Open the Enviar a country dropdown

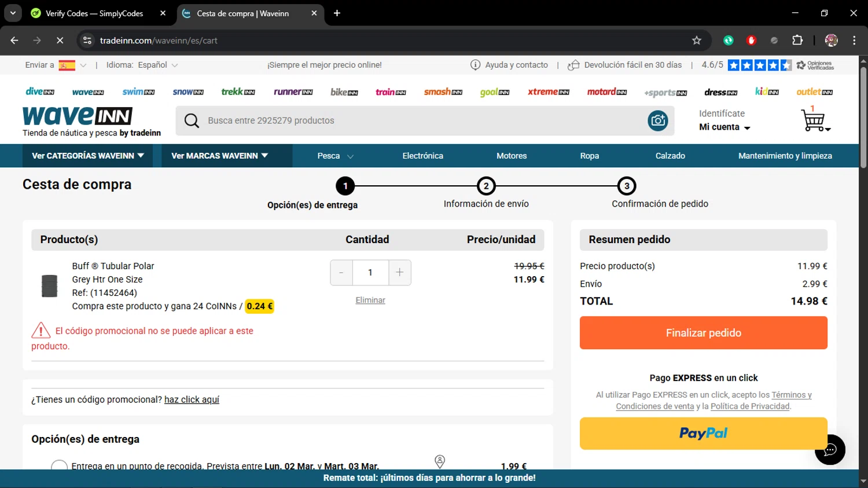(x=56, y=65)
